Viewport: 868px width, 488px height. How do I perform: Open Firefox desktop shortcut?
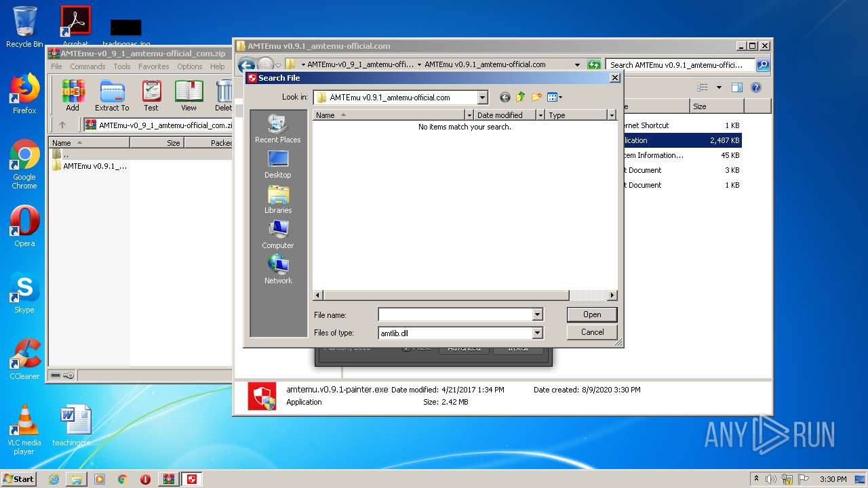coord(24,94)
